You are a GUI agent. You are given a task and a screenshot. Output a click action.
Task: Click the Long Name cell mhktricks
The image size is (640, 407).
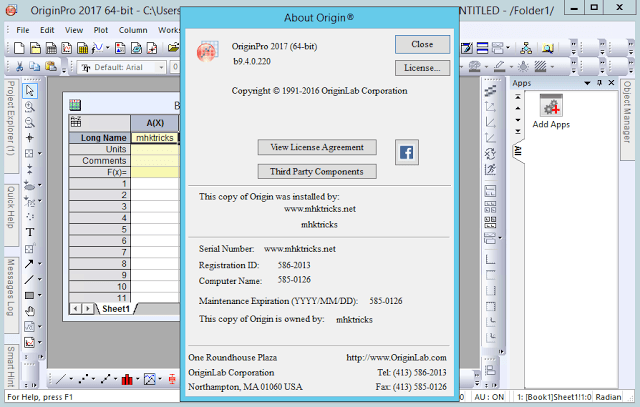(x=155, y=138)
